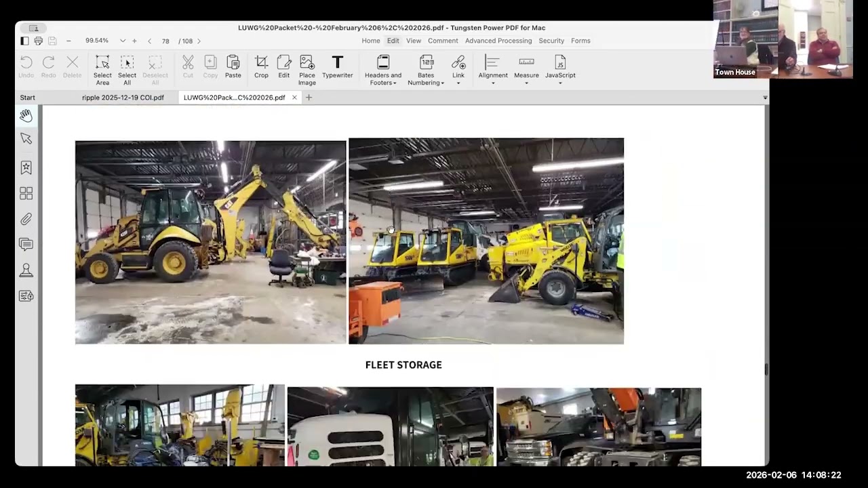Click the Undo tool
This screenshot has height=488, width=868.
26,68
